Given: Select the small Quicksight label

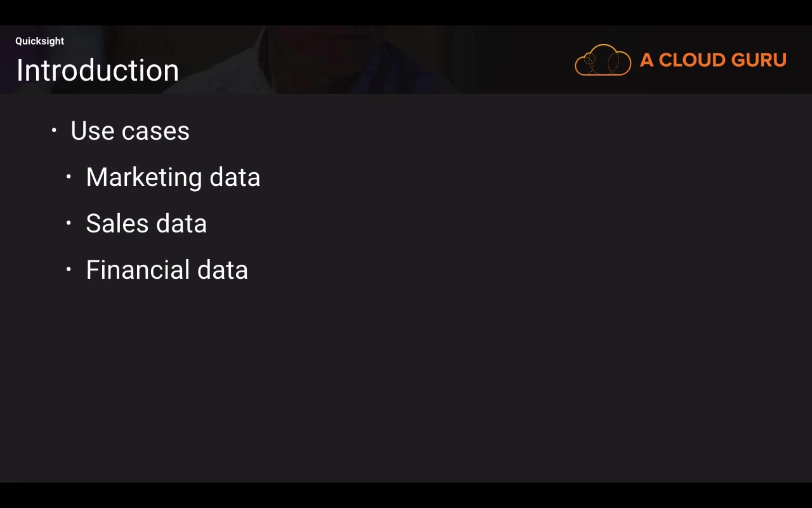Looking at the screenshot, I should (x=39, y=41).
